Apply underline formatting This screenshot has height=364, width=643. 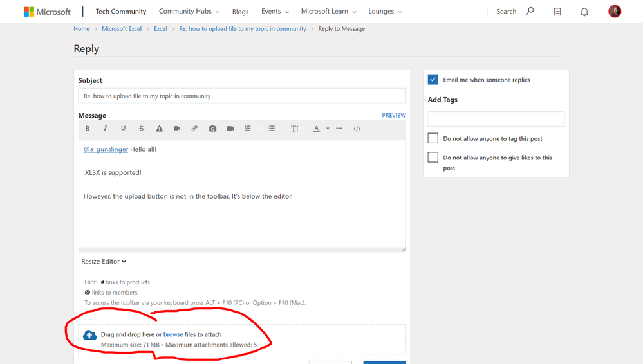(x=123, y=129)
